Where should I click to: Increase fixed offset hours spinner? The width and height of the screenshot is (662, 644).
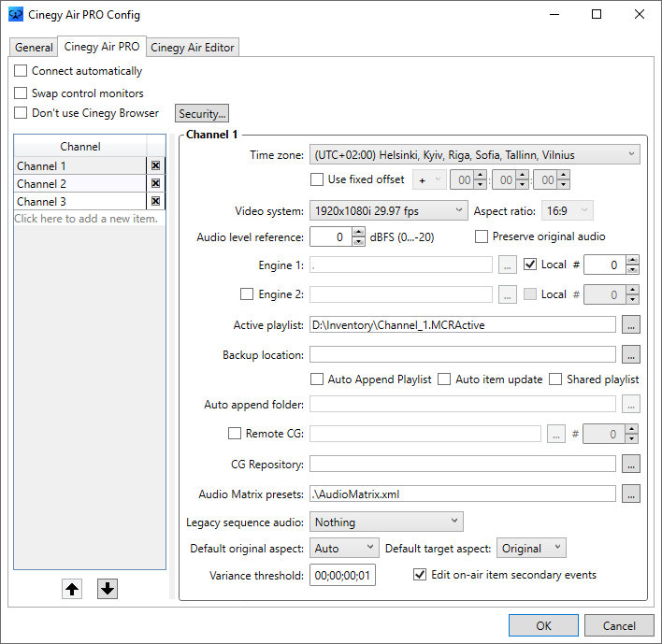tap(481, 175)
